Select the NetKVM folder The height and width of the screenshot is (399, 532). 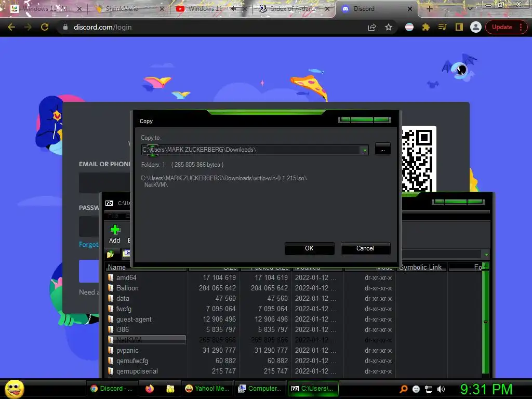click(x=147, y=340)
